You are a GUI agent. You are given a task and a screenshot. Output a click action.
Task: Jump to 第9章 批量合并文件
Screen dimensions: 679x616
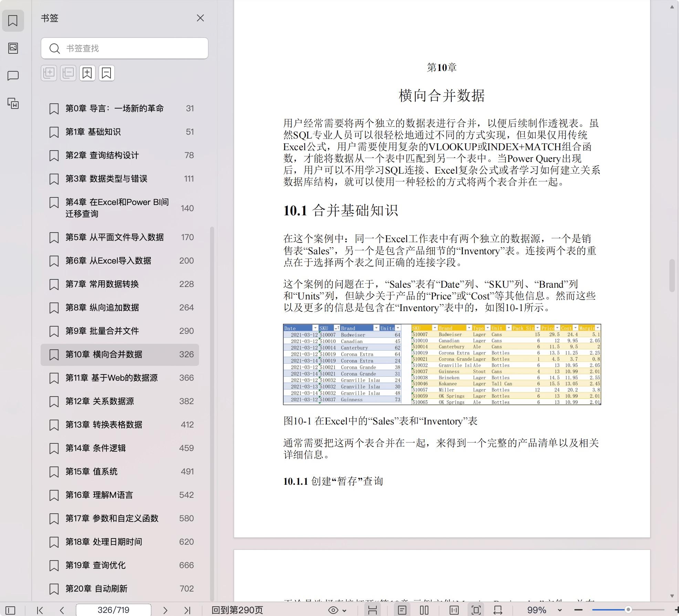(x=120, y=331)
